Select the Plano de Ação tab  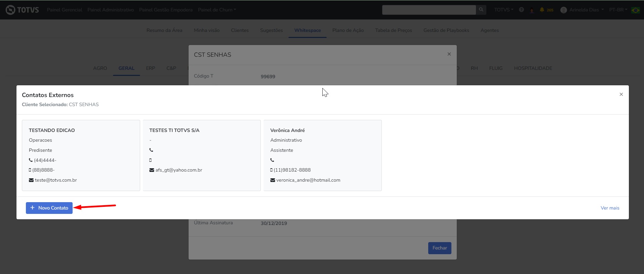348,30
